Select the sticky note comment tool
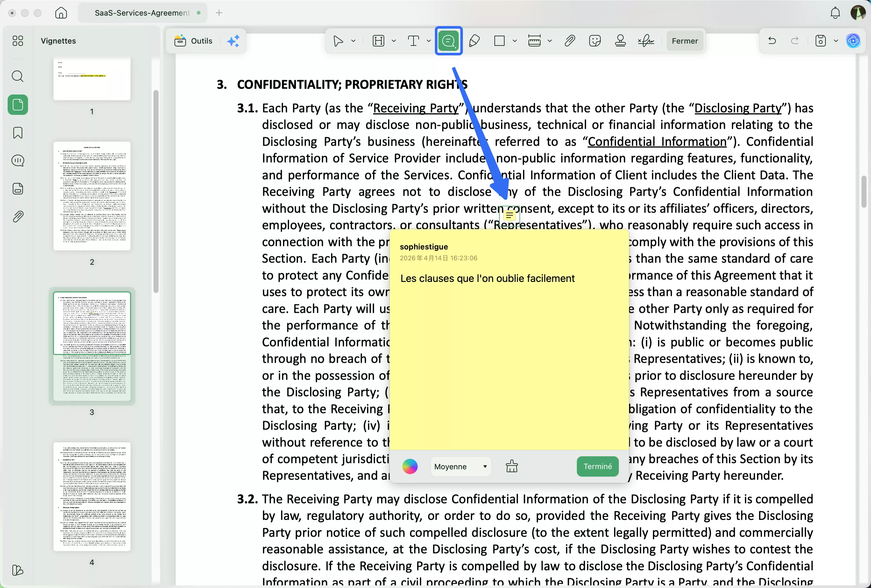The width and height of the screenshot is (871, 588). point(448,41)
